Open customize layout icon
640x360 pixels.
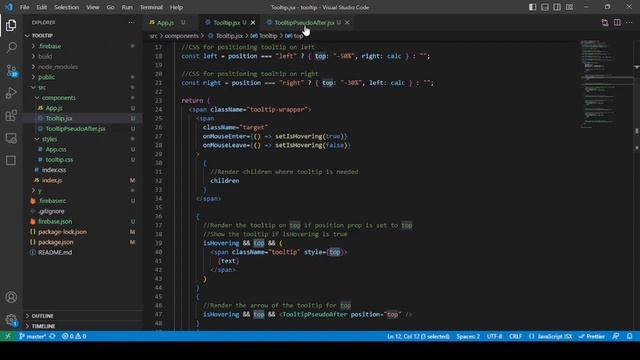pyautogui.click(x=569, y=7)
